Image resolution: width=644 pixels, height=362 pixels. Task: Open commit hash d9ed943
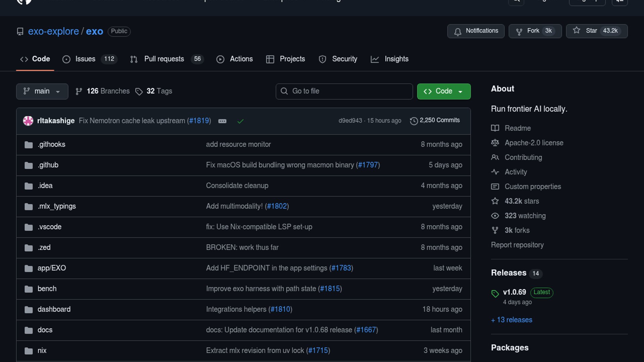(x=350, y=121)
